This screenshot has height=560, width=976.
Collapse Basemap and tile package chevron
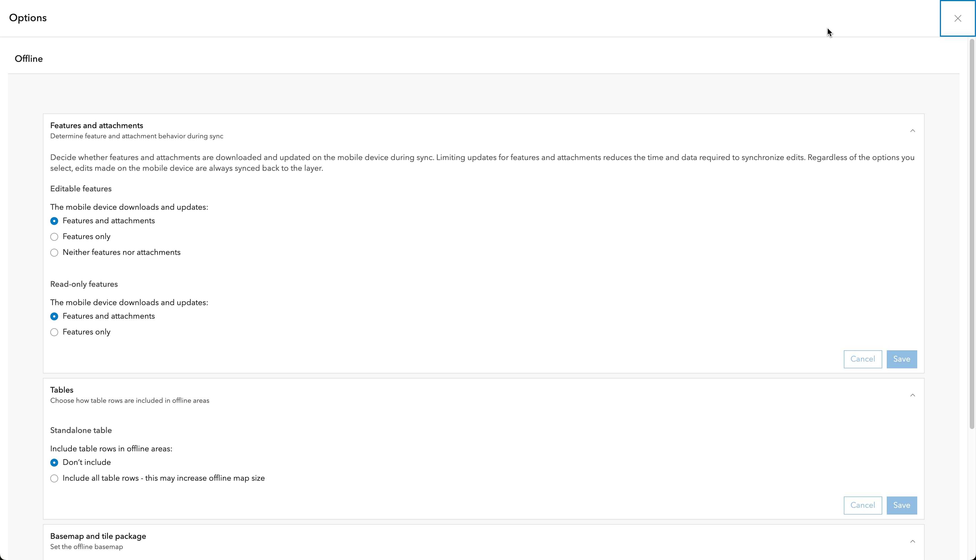[x=912, y=542]
